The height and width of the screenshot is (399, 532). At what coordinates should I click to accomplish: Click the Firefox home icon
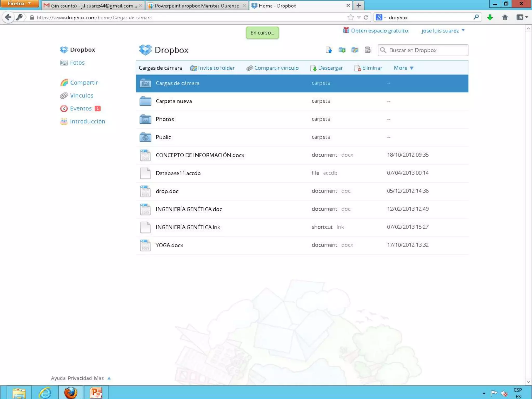[x=505, y=17]
